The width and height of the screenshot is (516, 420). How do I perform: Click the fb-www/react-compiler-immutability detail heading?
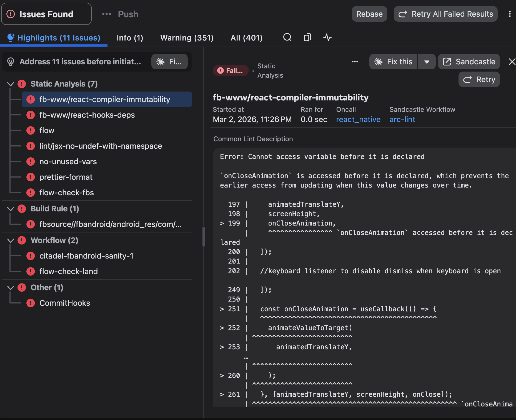point(290,97)
